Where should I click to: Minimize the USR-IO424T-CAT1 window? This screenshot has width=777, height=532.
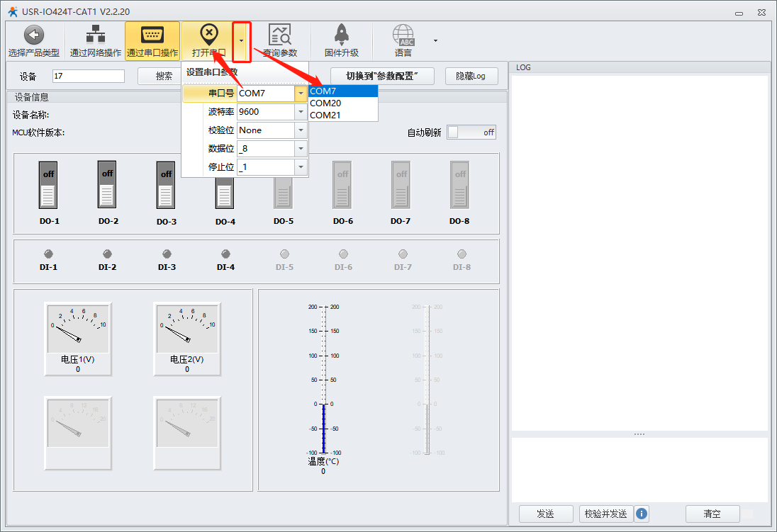[x=739, y=13]
